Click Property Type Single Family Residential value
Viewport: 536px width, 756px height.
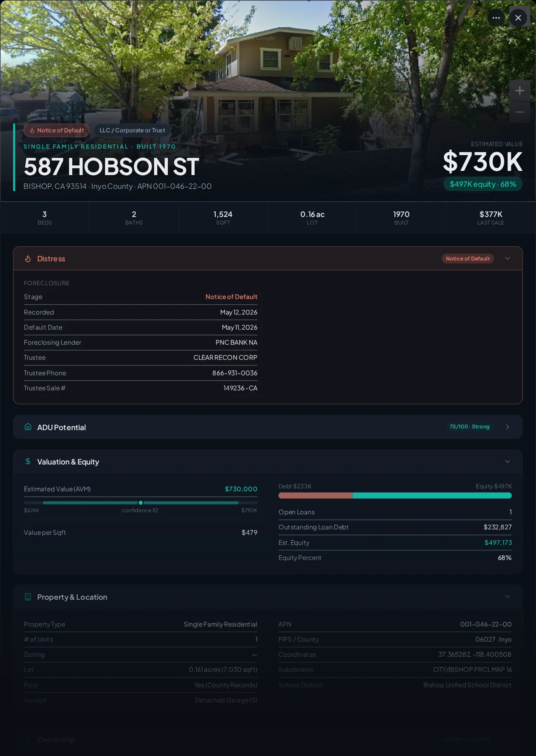pyautogui.click(x=220, y=624)
